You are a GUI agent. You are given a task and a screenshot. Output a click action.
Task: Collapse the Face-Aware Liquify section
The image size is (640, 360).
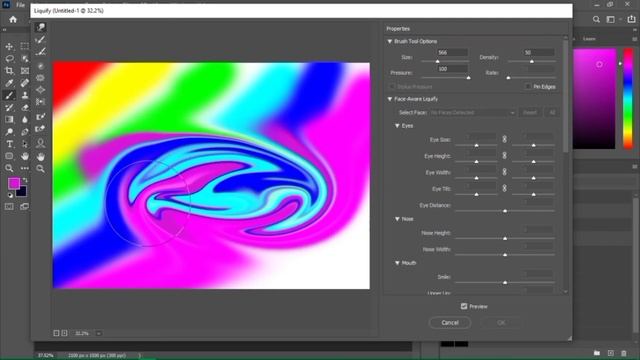[390, 99]
